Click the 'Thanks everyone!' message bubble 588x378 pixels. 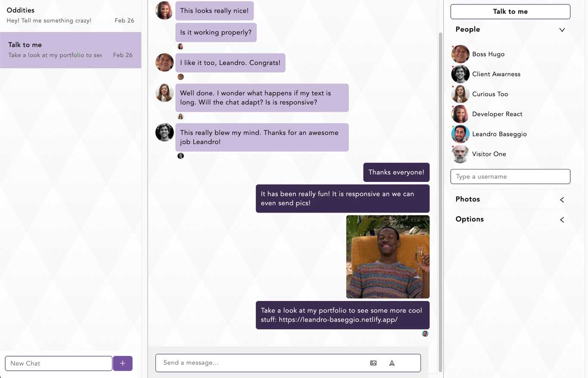point(396,172)
